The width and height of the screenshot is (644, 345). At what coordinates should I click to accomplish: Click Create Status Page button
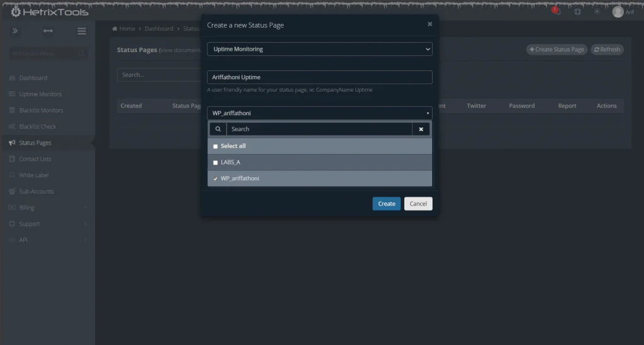tap(557, 49)
